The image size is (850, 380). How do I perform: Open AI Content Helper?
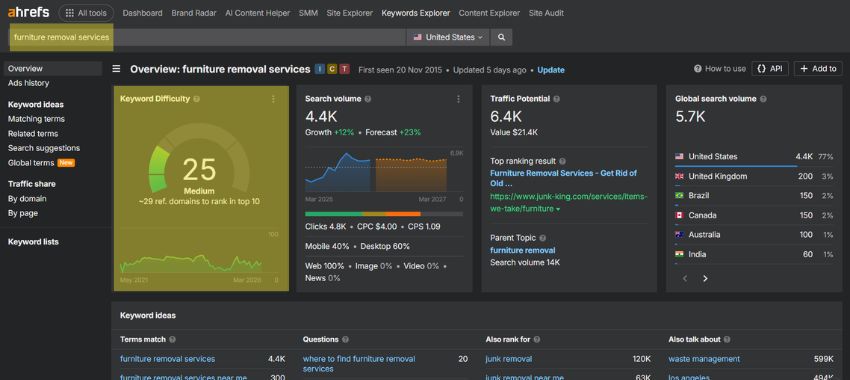point(257,13)
